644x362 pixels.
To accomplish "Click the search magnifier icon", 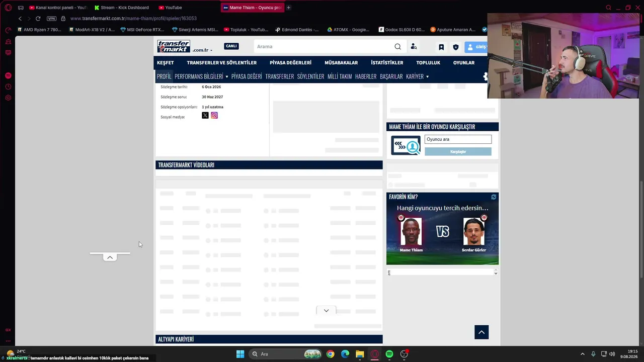I will point(398,47).
